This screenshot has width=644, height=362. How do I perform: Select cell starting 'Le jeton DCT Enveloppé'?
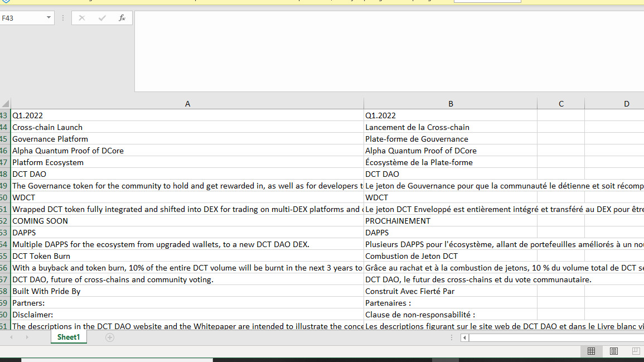[451, 209]
